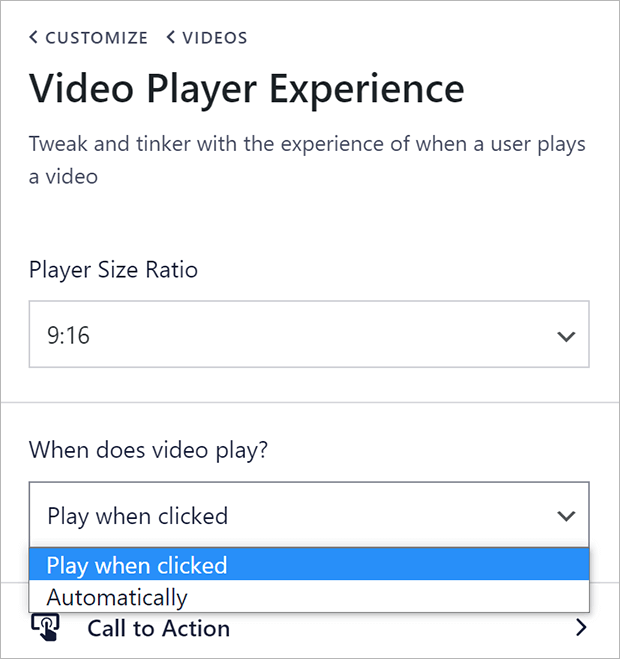The height and width of the screenshot is (659, 620).
Task: Open the Call to Action settings row
Action: coord(309,628)
